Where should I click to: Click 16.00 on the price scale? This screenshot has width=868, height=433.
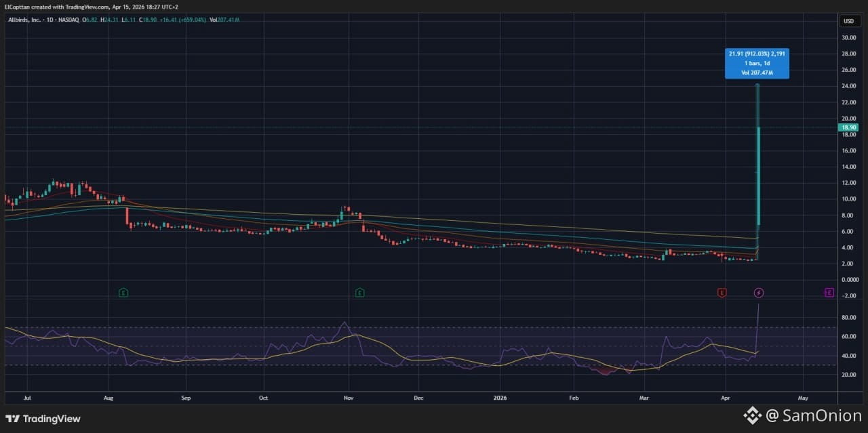pos(848,150)
